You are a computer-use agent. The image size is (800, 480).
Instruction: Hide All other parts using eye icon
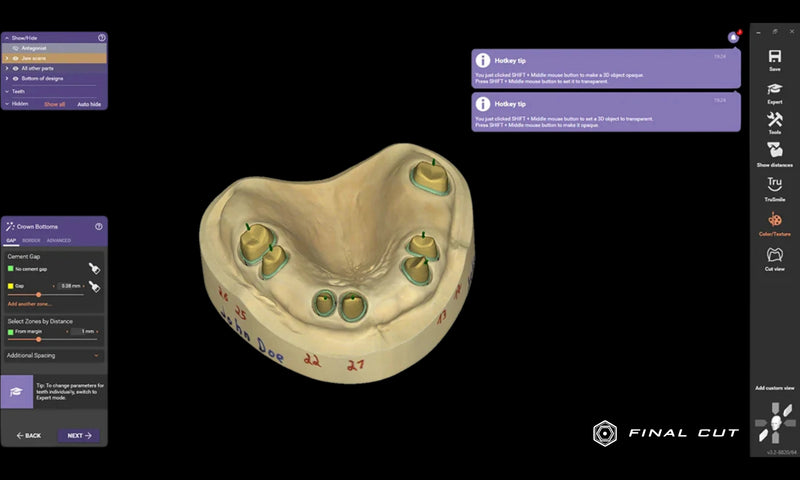[15, 68]
